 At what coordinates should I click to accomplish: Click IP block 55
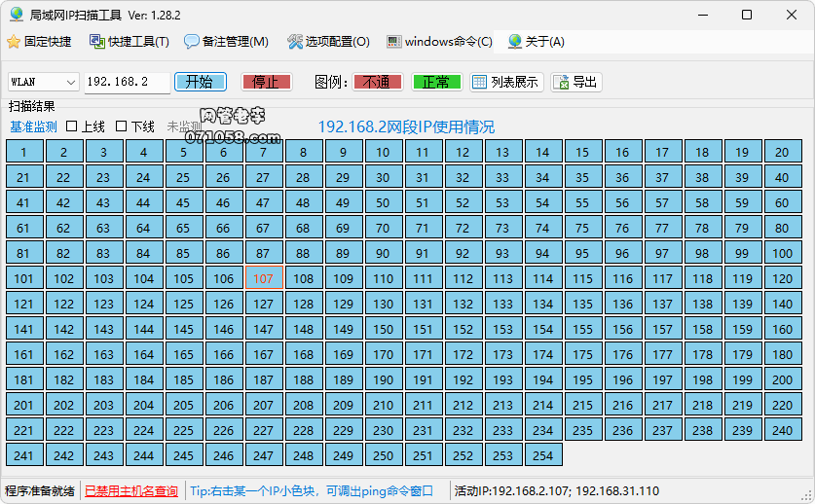pyautogui.click(x=583, y=202)
